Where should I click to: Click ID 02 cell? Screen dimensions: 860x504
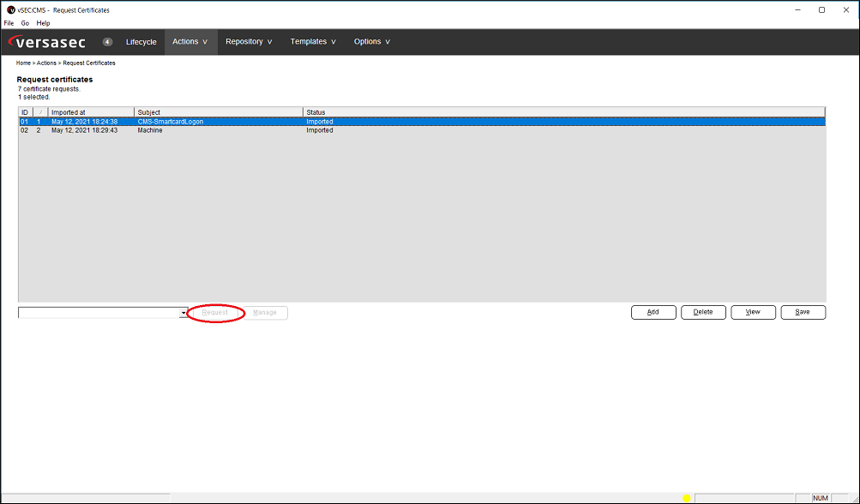25,130
